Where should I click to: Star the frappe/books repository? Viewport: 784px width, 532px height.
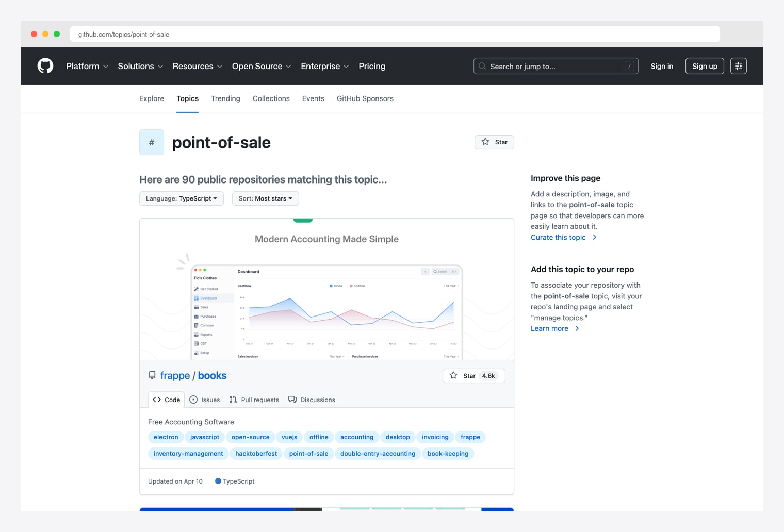click(x=474, y=376)
